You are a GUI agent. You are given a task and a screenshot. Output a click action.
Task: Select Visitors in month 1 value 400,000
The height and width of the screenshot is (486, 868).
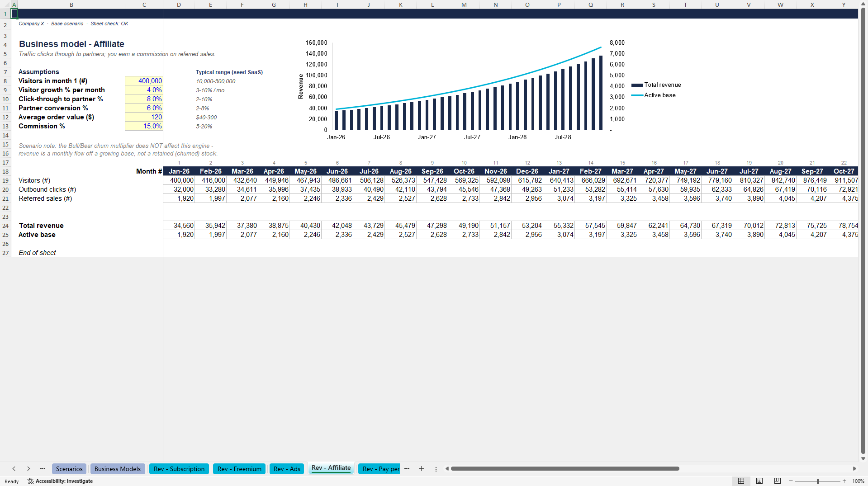(x=144, y=81)
